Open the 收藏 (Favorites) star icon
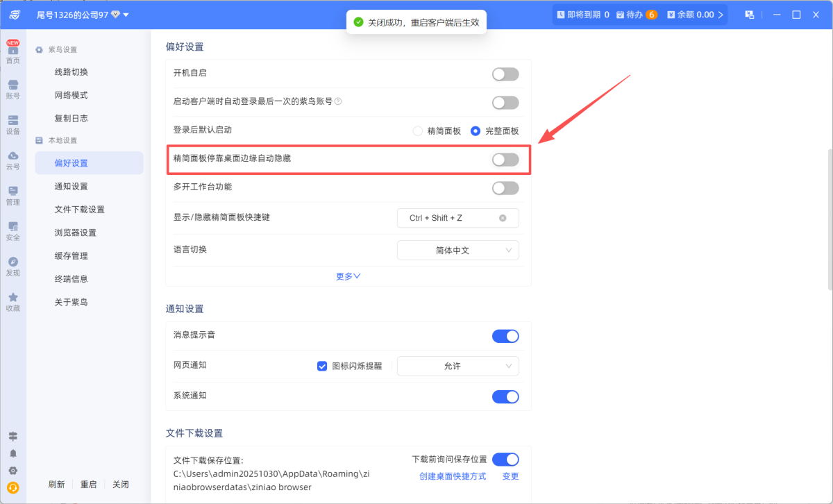This screenshot has width=833, height=504. click(12, 301)
